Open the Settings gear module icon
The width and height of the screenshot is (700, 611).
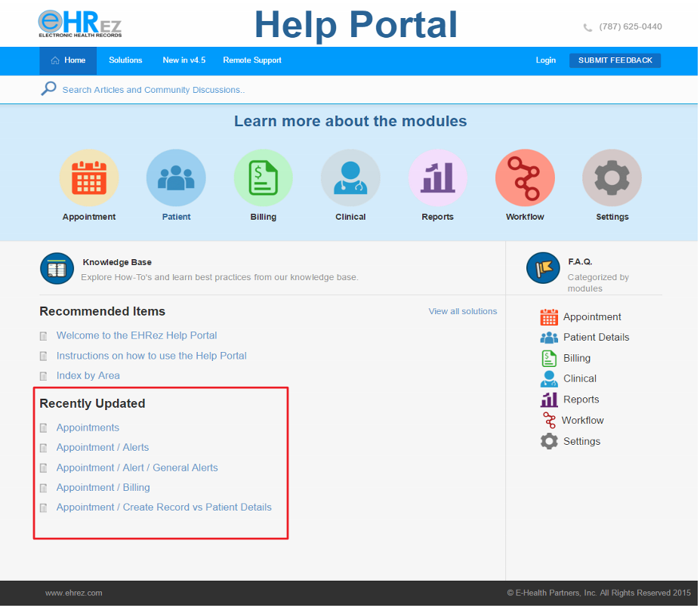tap(612, 177)
